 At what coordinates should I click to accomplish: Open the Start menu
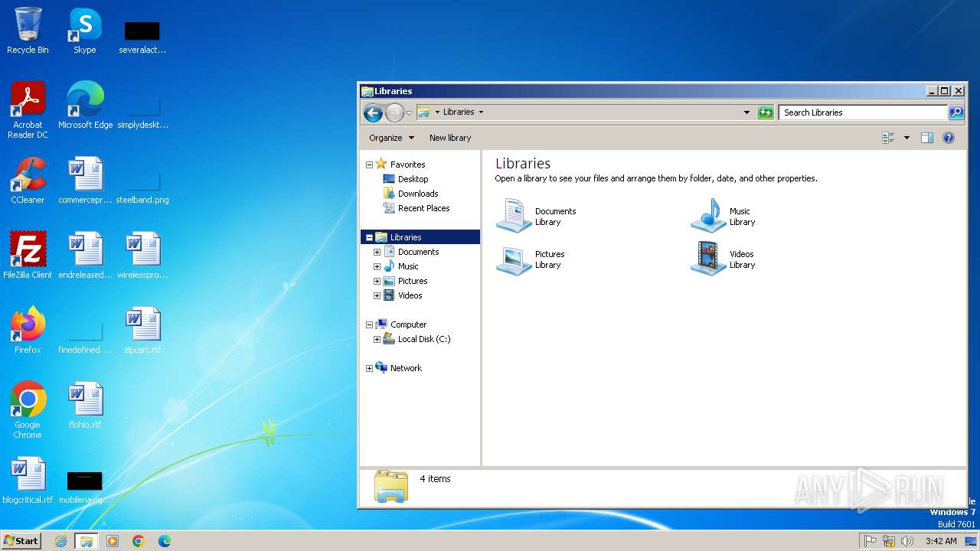pos(21,540)
